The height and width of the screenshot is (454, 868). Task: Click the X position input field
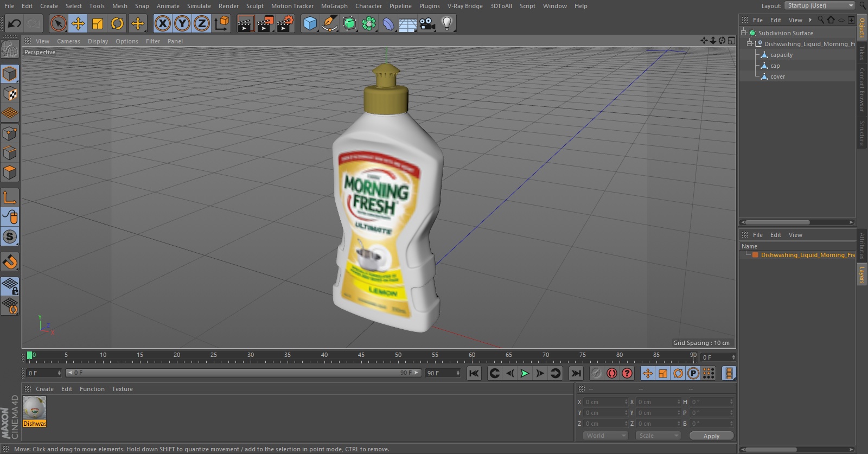[605, 402]
